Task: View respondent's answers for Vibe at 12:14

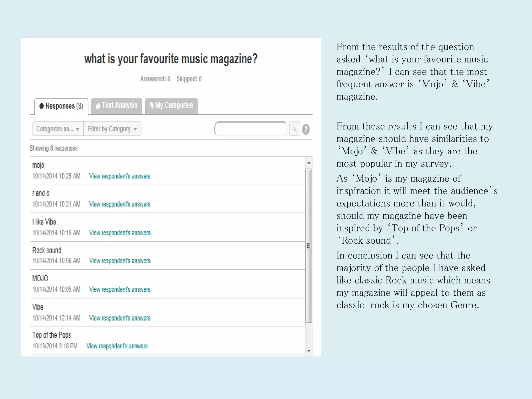Action: tap(120, 318)
